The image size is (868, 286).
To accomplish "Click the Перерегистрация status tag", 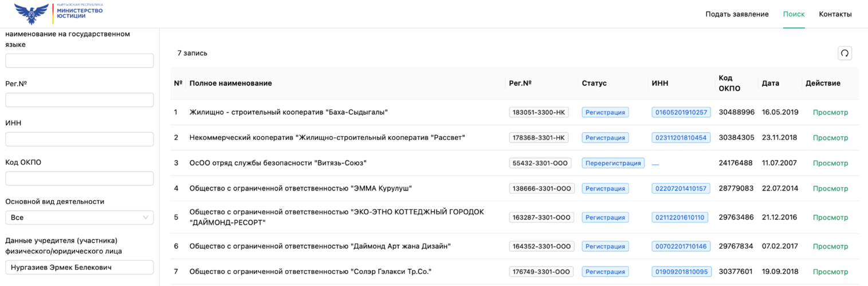I will pyautogui.click(x=612, y=163).
